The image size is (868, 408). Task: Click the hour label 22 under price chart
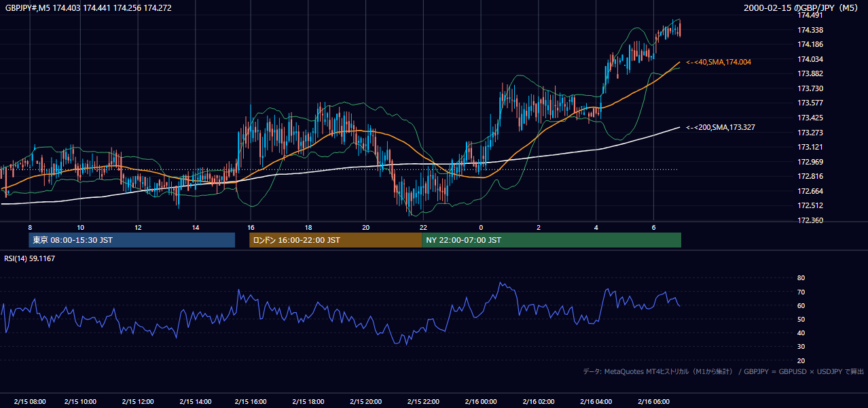(x=423, y=227)
